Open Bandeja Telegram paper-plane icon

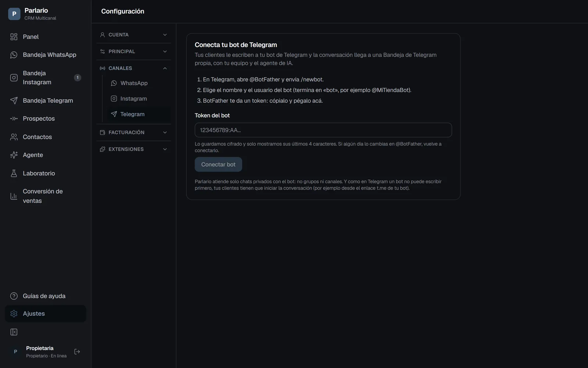click(x=14, y=100)
